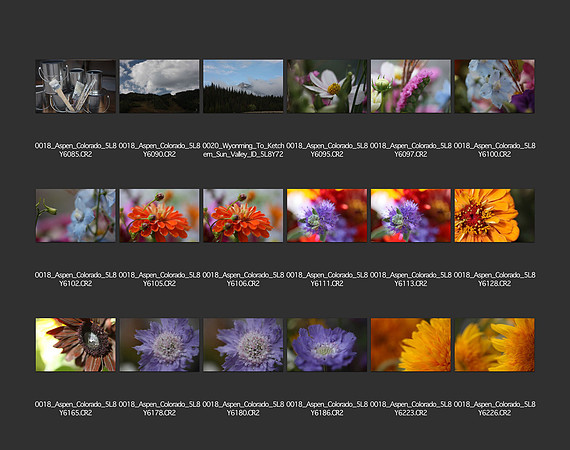Click the filename ending Y6111.CR2
570x450 pixels.
coord(327,279)
